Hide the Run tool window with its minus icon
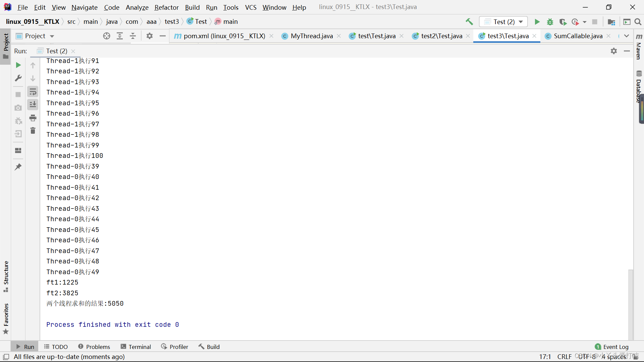This screenshot has height=362, width=644. 627,51
